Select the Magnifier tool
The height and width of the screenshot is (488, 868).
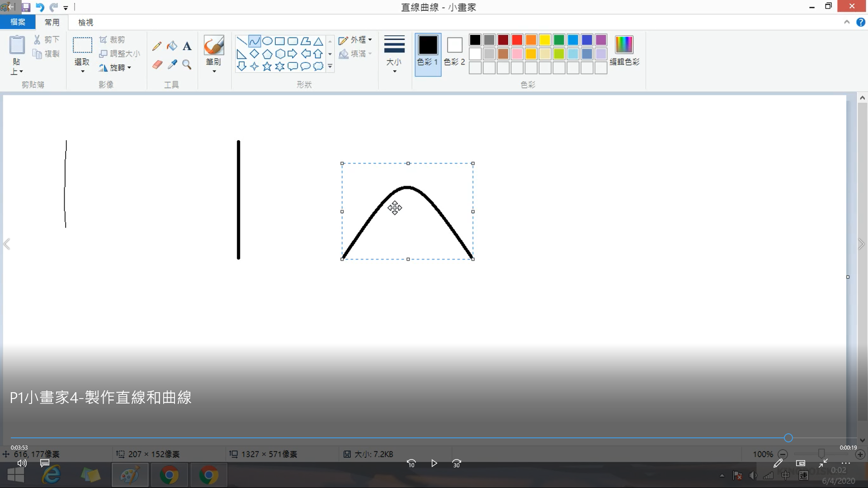pos(187,65)
